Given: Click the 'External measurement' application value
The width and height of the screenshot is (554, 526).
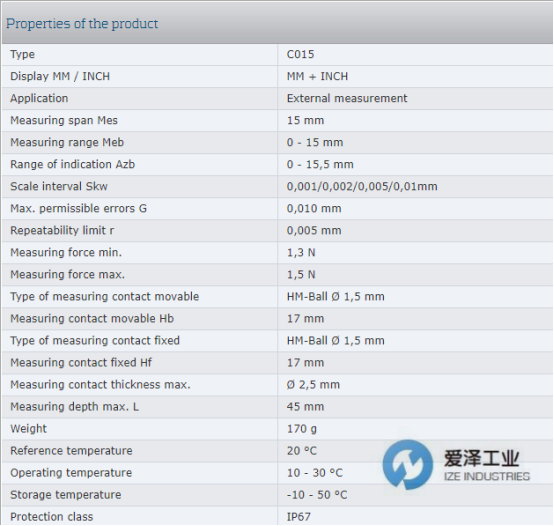Looking at the screenshot, I should pyautogui.click(x=347, y=98).
